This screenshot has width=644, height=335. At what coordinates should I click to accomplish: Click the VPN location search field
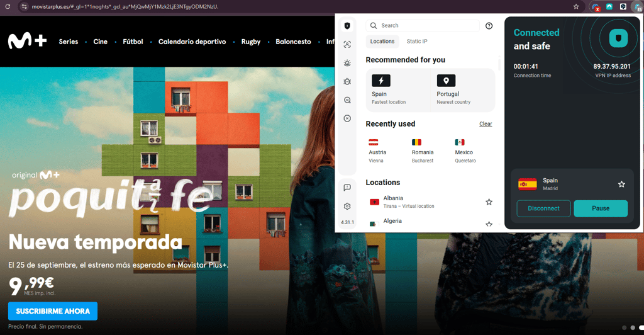click(x=423, y=25)
